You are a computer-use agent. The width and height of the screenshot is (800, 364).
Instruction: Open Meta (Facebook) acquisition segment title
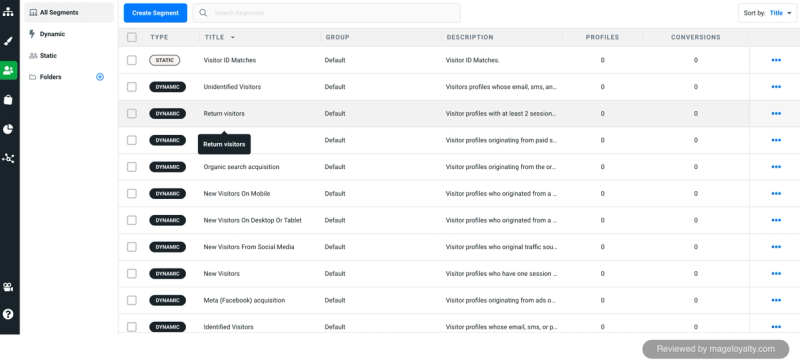(244, 300)
